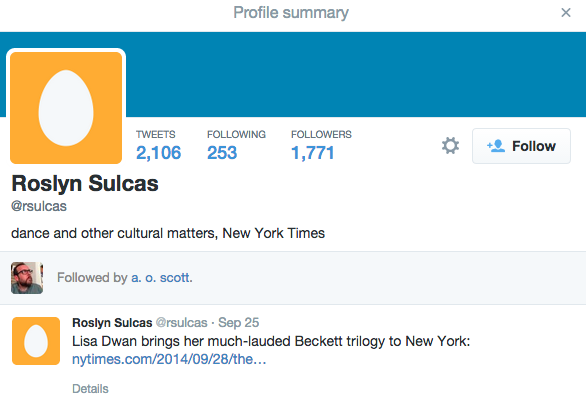Open a. o. scott's profile link
Viewport: 586px width, 409px height.
(x=161, y=278)
